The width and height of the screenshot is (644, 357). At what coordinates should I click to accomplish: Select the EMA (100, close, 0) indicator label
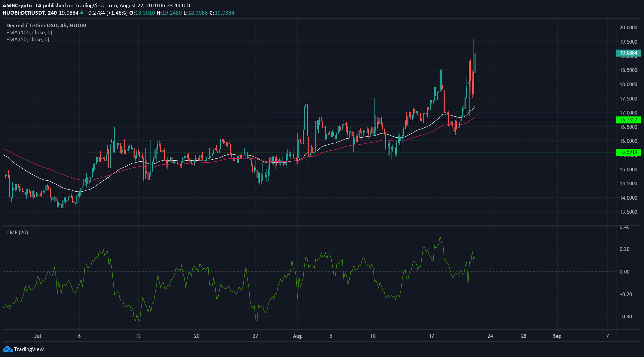[x=29, y=33]
